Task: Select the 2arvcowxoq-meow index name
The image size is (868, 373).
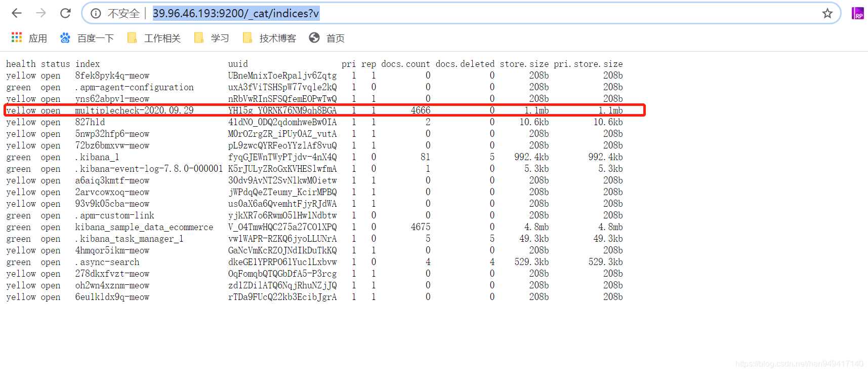Action: (x=112, y=192)
